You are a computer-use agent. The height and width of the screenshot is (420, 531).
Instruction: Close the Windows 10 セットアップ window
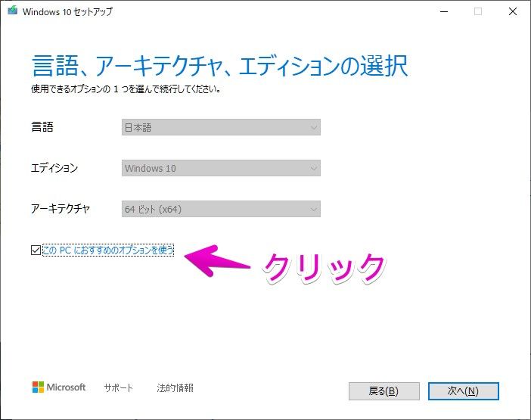coord(513,11)
